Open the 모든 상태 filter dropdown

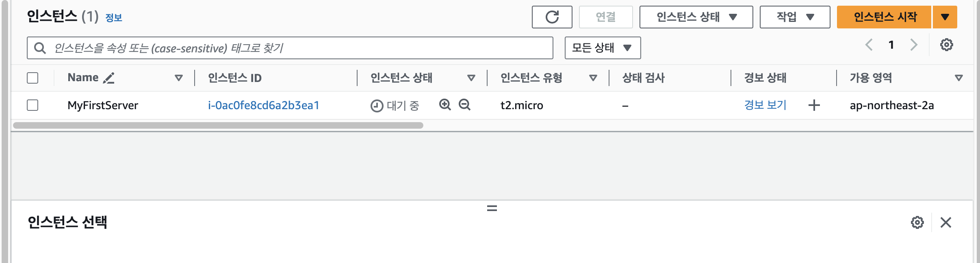603,48
